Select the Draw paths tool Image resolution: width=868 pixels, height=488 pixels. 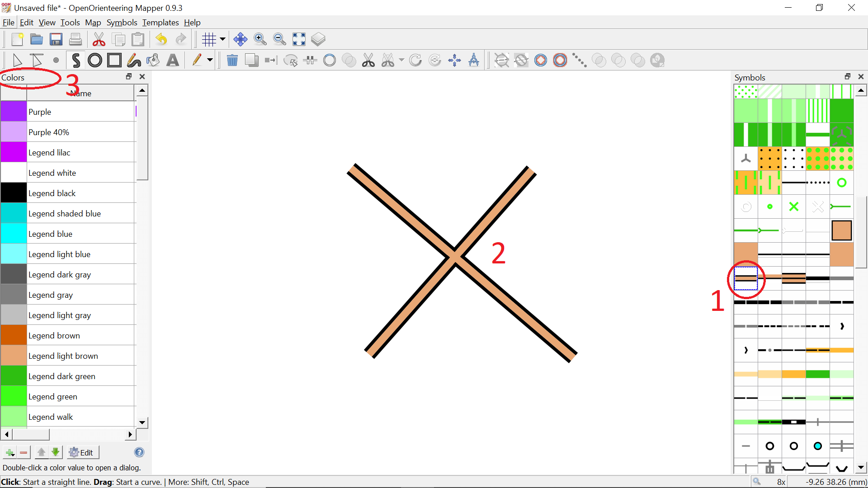coord(75,60)
